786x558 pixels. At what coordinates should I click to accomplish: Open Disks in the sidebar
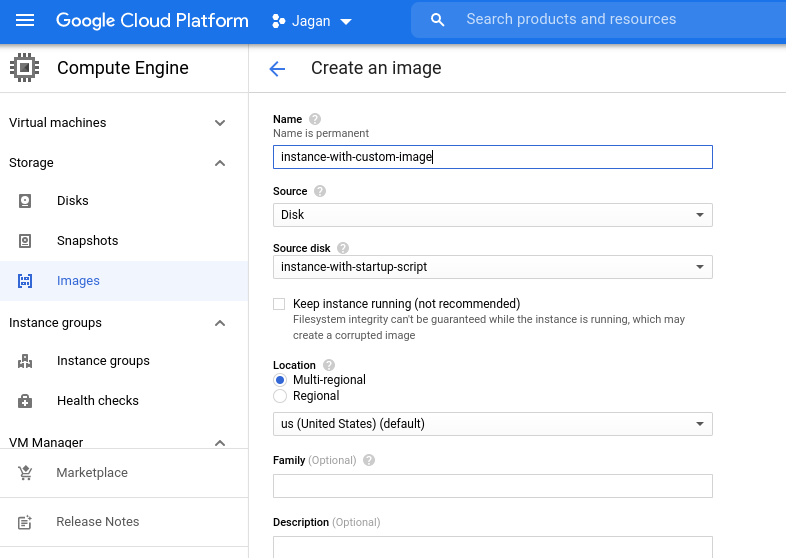tap(124, 201)
